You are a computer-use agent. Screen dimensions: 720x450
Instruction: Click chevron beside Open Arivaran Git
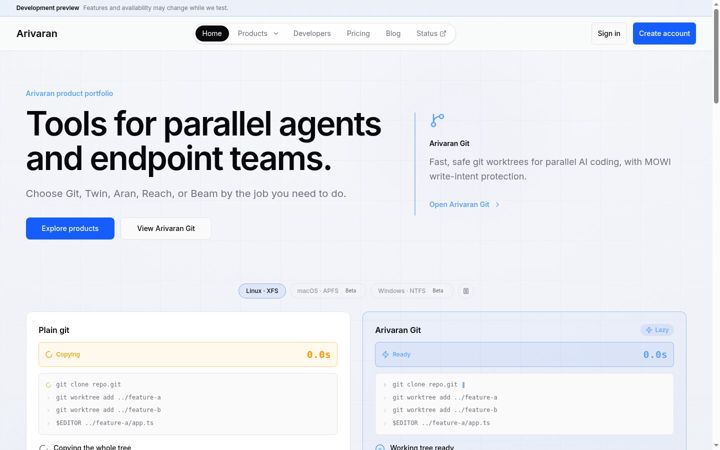click(x=497, y=204)
